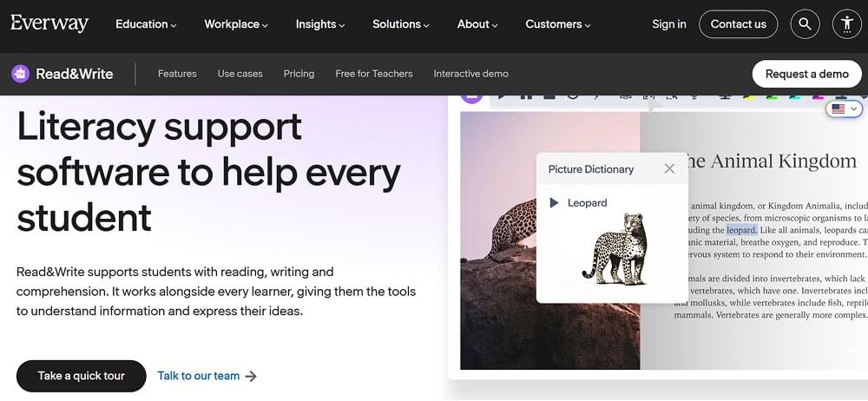This screenshot has height=401, width=868.
Task: Click the Picture Dictionary title
Action: (x=590, y=169)
